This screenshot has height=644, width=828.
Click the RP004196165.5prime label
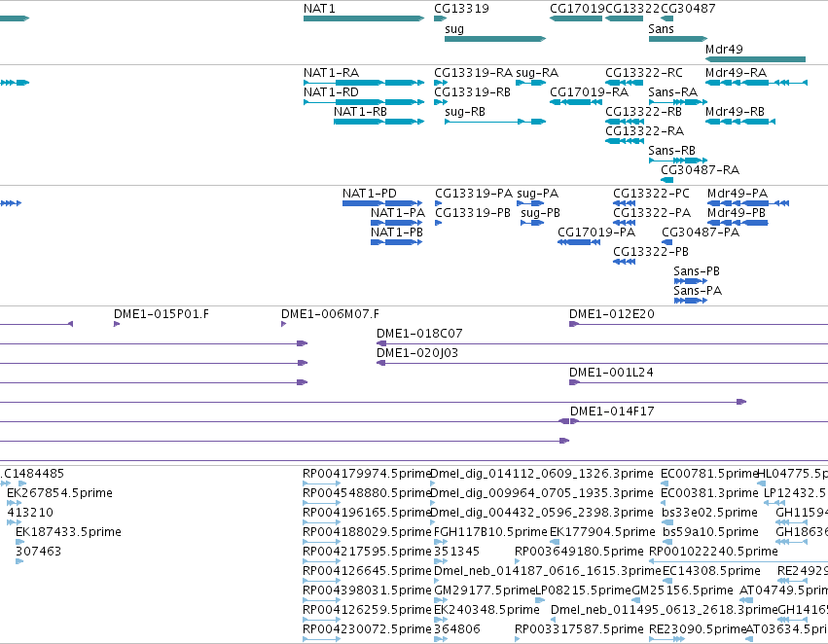pyautogui.click(x=367, y=513)
